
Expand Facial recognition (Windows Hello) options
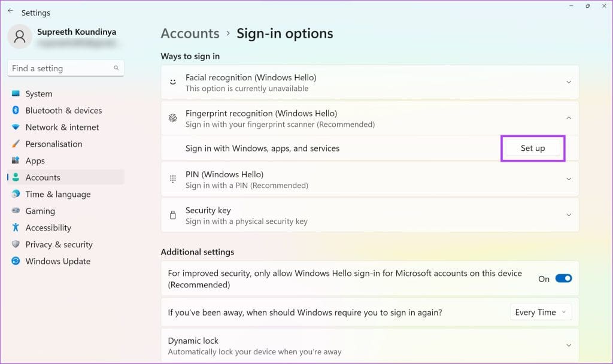[569, 82]
